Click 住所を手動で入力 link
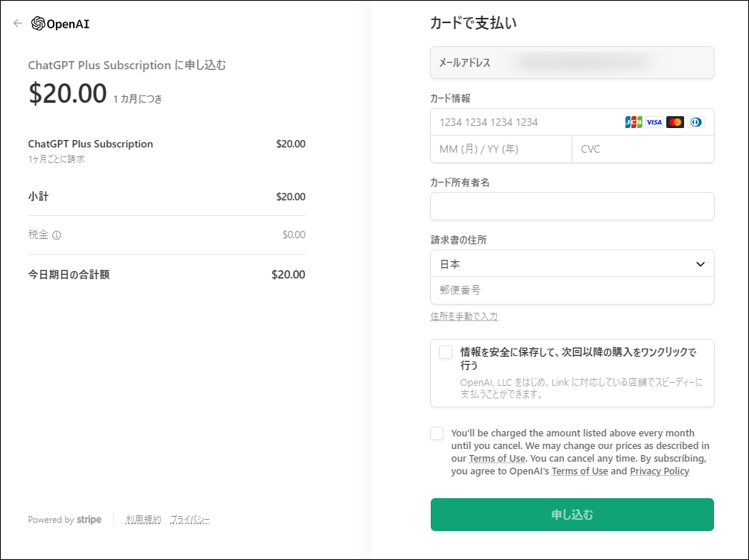Viewport: 749px width, 560px height. [464, 316]
